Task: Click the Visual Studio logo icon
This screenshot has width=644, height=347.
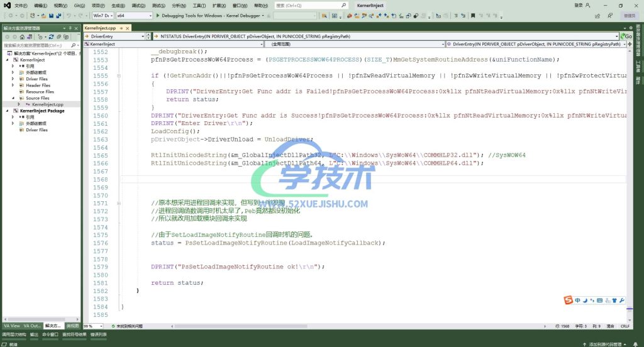Action: (7, 5)
